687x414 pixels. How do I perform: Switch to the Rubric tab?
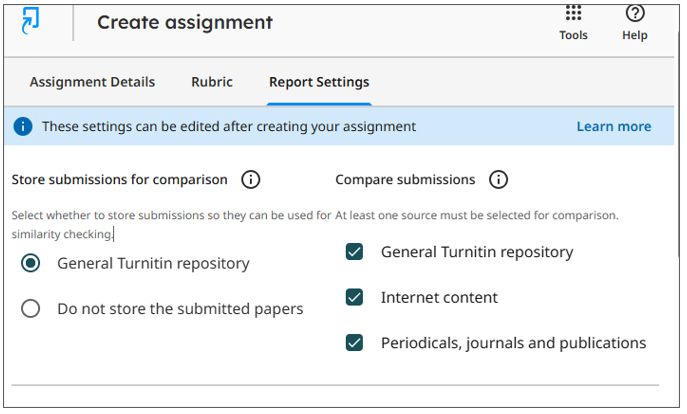[212, 82]
